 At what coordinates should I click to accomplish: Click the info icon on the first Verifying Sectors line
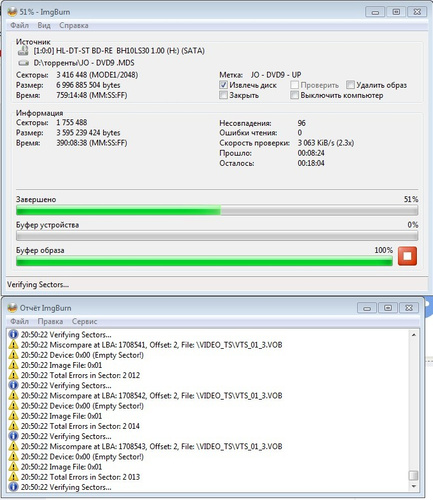point(13,334)
